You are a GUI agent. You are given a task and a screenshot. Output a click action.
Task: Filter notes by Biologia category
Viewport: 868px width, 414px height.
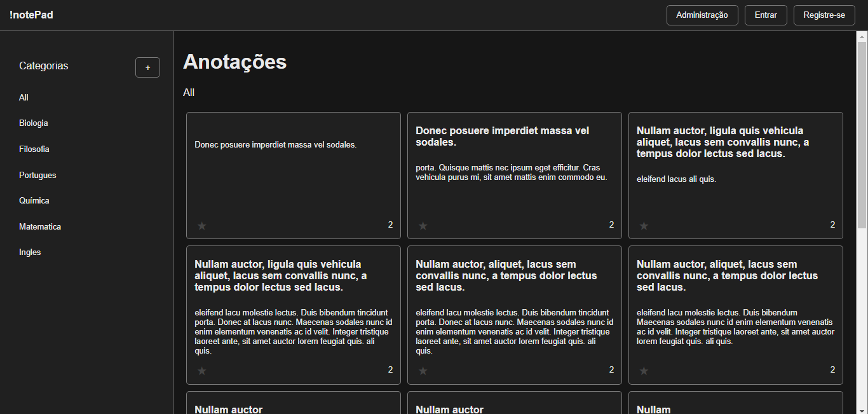(x=34, y=123)
